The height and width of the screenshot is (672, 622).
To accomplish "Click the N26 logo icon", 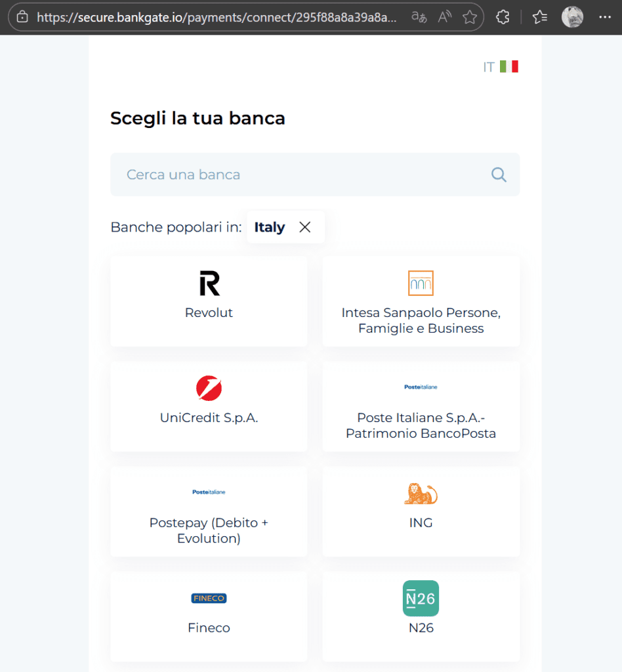I will [x=421, y=598].
